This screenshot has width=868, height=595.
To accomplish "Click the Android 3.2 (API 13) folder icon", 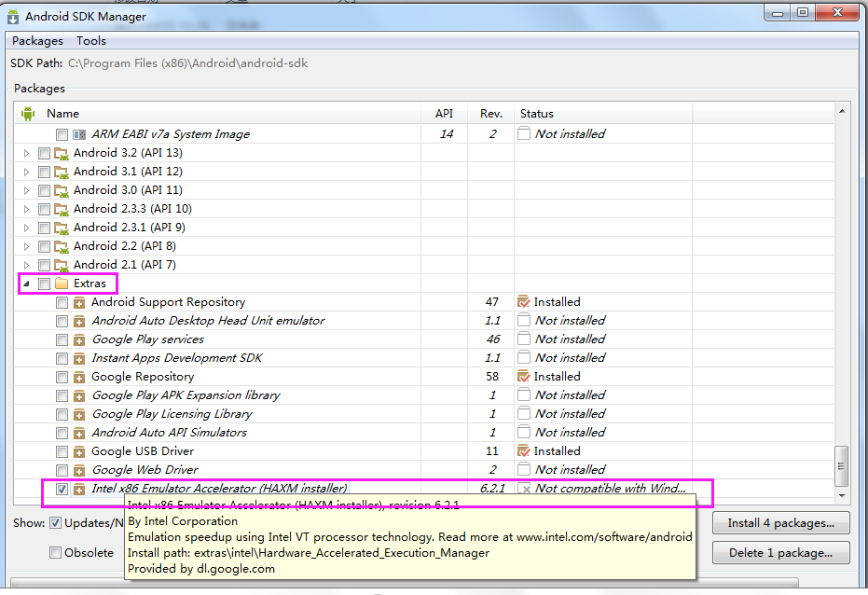I will [62, 153].
